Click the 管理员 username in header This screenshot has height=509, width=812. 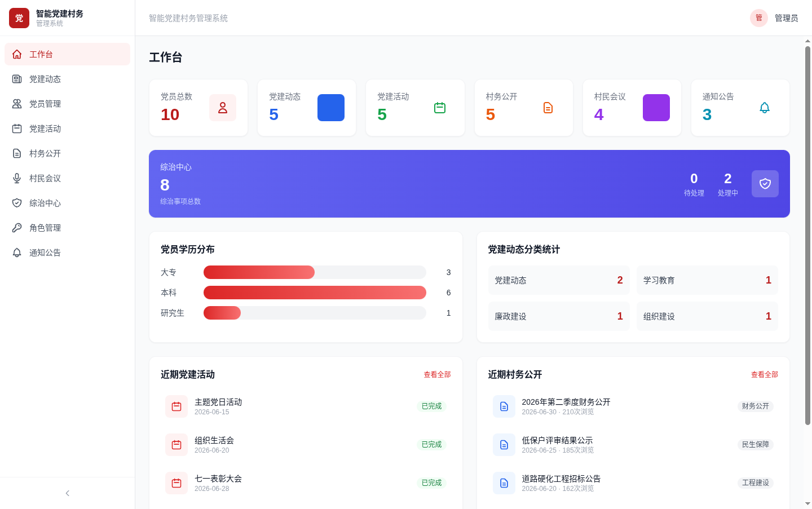[786, 18]
